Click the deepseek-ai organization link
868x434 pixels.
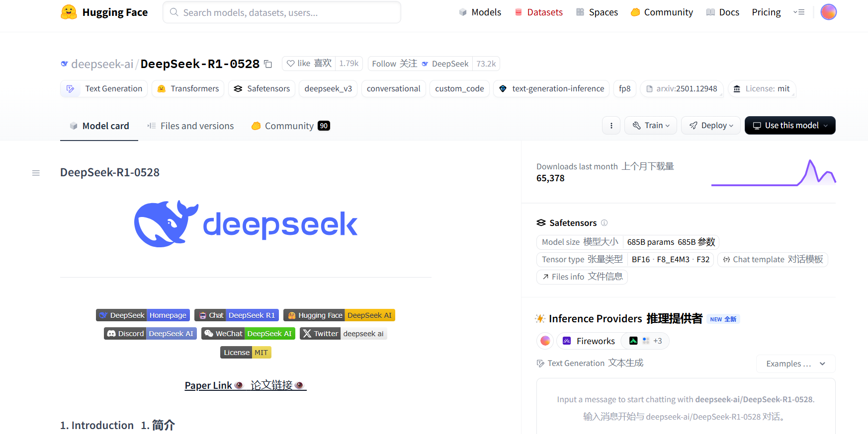click(102, 64)
